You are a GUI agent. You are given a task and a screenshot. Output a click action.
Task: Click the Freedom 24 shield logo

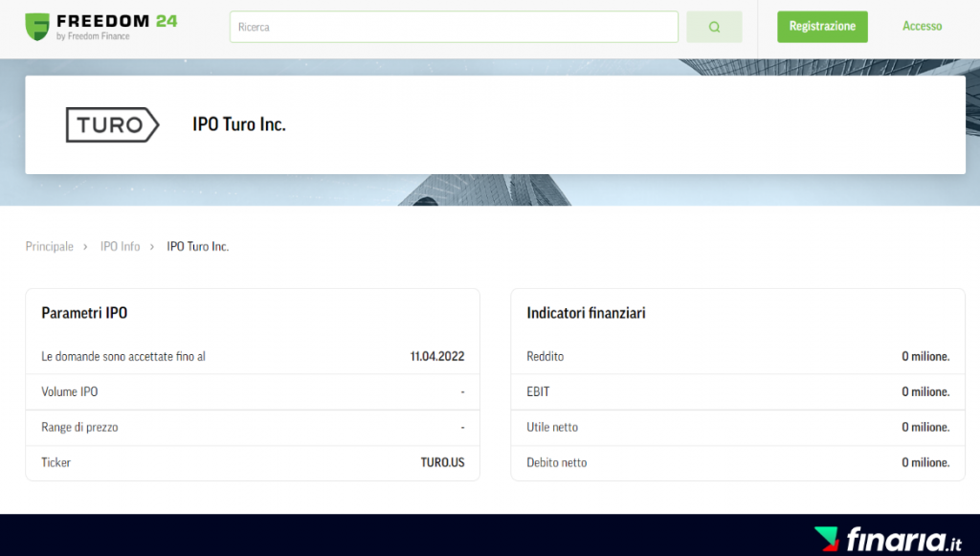37,27
